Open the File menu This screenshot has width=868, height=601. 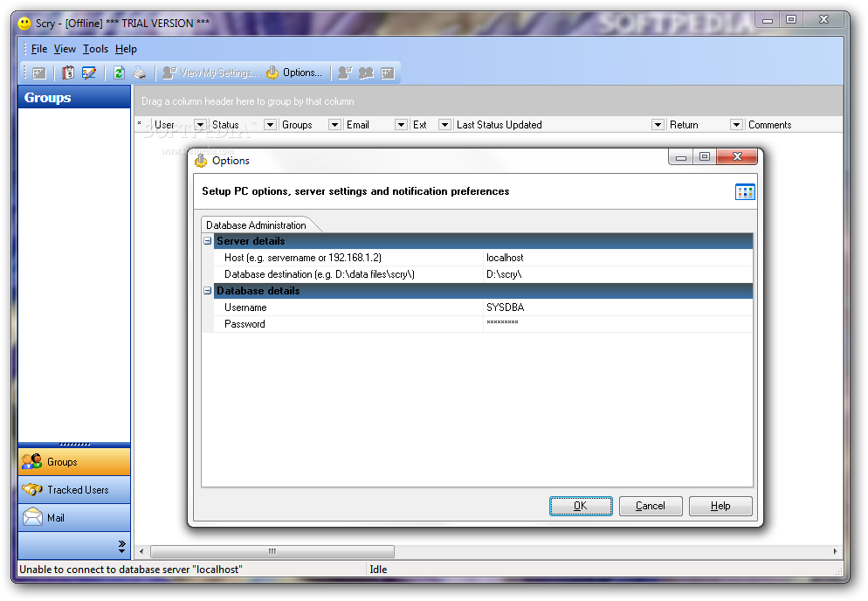38,49
